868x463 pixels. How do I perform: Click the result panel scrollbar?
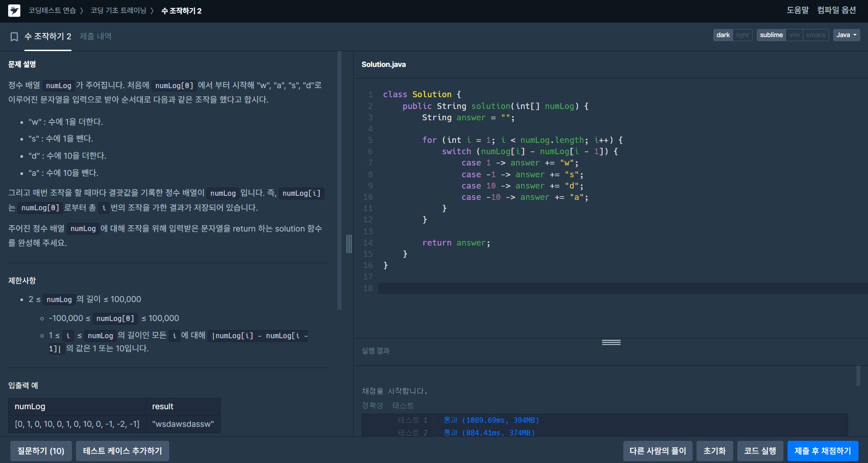(x=858, y=376)
